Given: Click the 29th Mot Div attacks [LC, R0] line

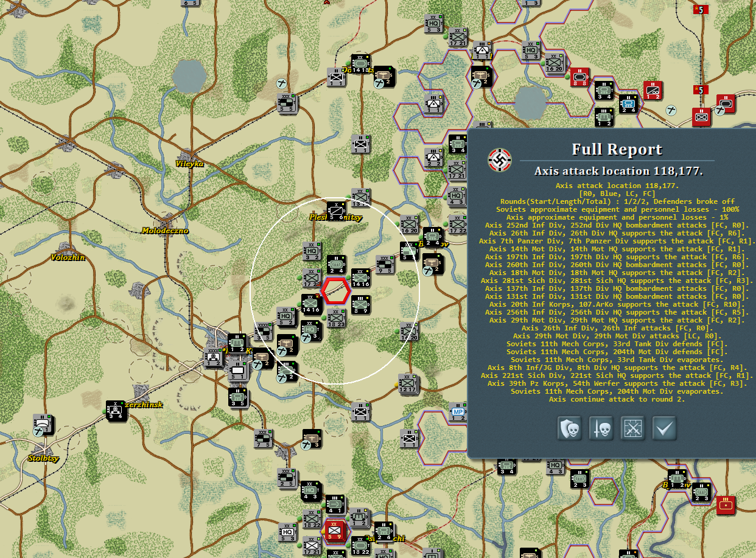Looking at the screenshot, I should pyautogui.click(x=617, y=336).
